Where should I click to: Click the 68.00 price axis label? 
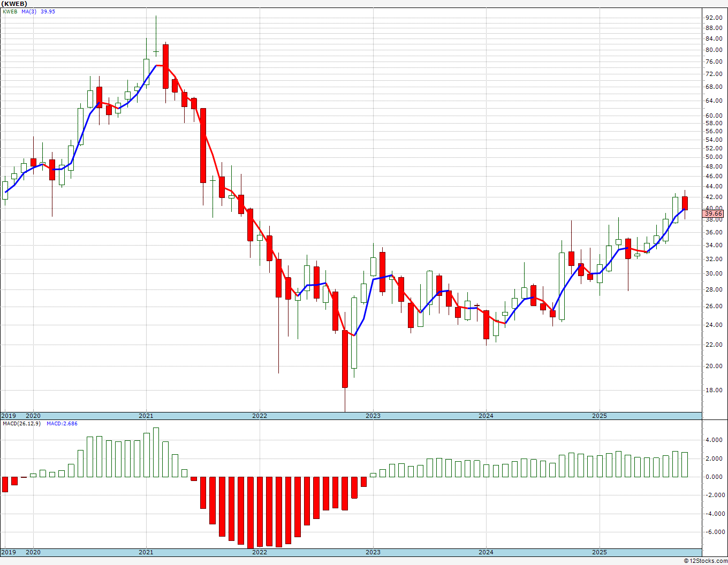[x=714, y=87]
